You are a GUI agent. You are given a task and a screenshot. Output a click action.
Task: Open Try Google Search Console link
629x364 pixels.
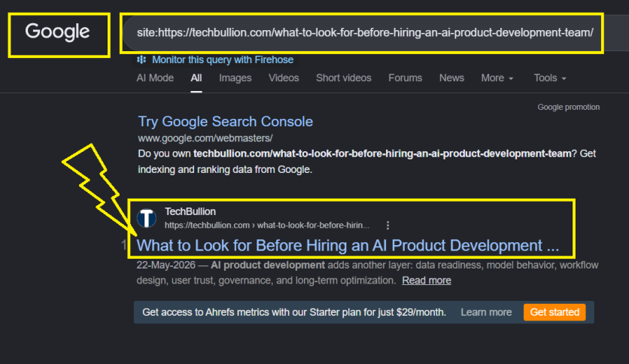(226, 122)
